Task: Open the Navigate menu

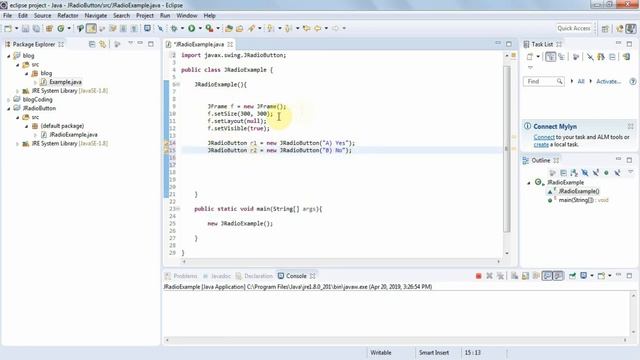Action: [96, 16]
